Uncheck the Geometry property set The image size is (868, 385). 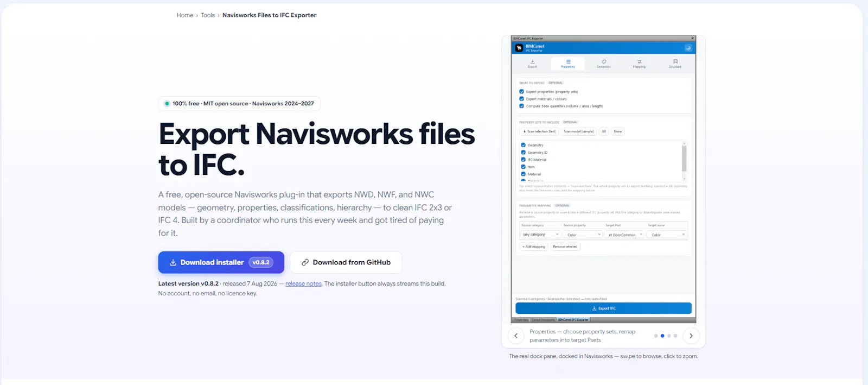coord(524,145)
